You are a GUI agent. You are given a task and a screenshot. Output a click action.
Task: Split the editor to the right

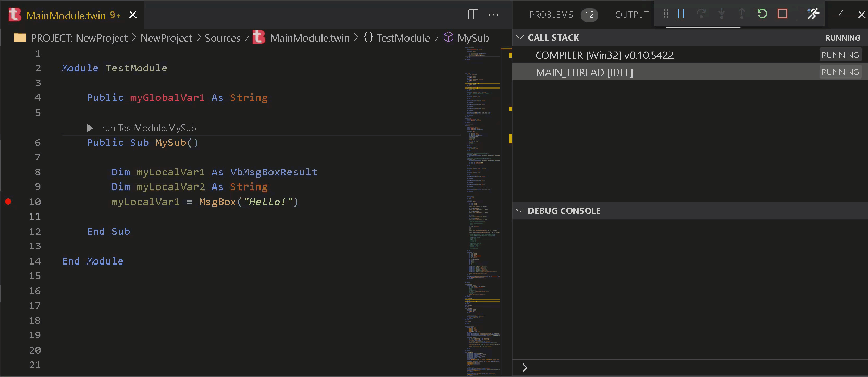point(473,15)
